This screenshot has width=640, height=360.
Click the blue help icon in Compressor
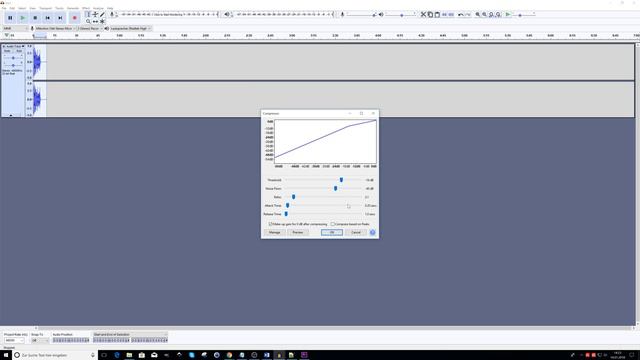[372, 232]
